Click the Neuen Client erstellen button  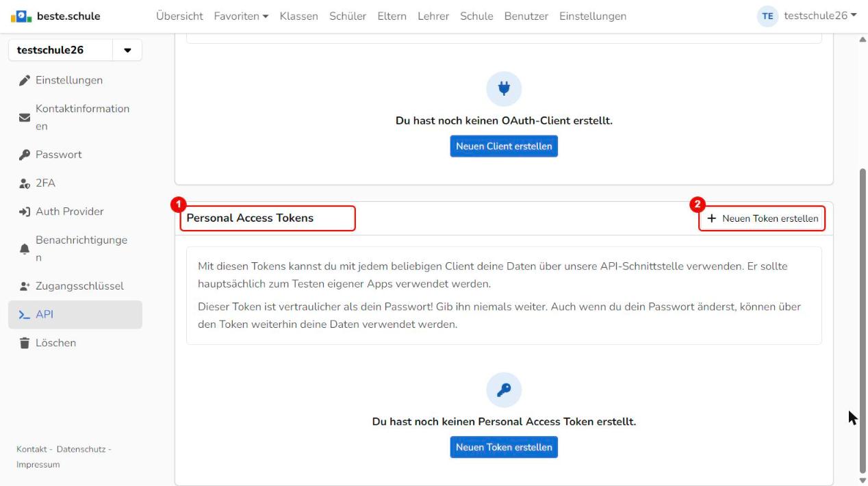504,146
